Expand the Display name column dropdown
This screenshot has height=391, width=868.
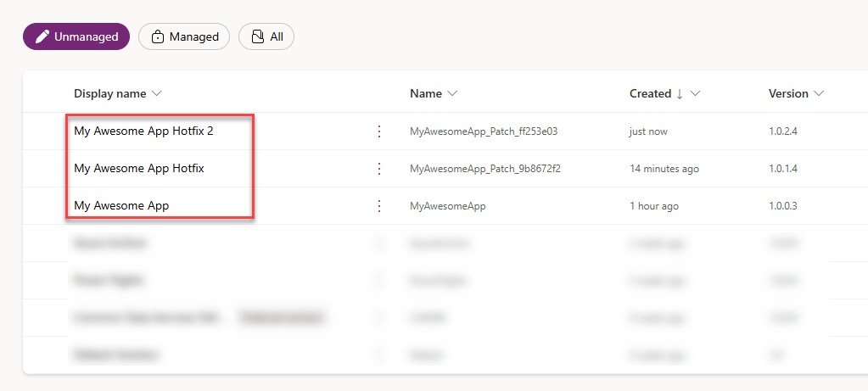point(157,94)
